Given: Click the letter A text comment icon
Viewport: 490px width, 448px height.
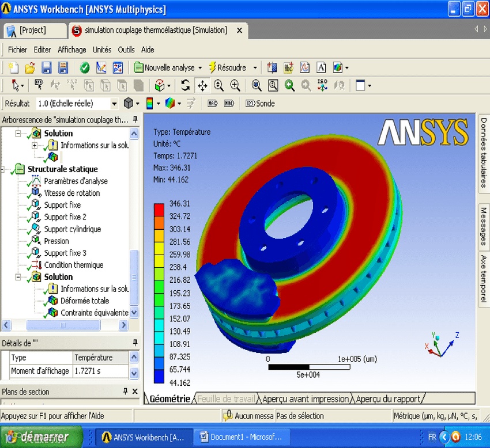Looking at the screenshot, I should [321, 67].
